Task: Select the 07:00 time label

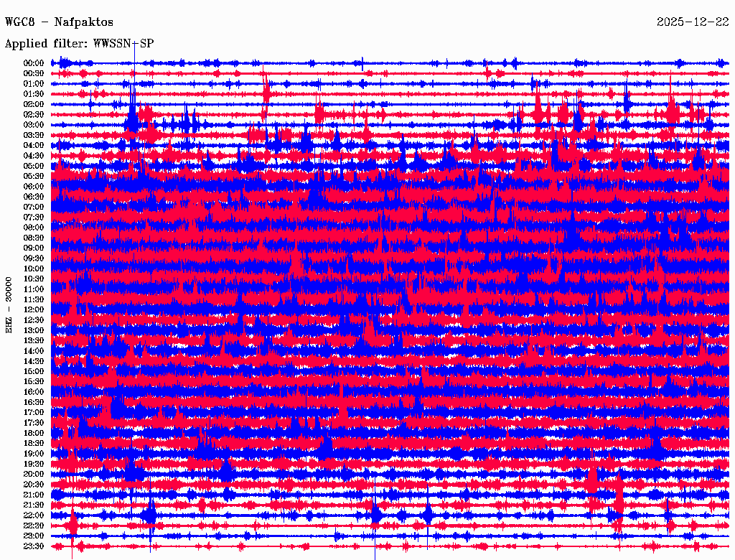Action: coord(34,207)
